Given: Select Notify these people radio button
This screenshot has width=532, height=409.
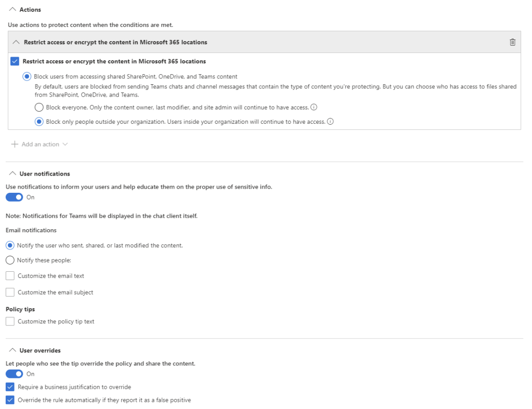Looking at the screenshot, I should pyautogui.click(x=10, y=260).
